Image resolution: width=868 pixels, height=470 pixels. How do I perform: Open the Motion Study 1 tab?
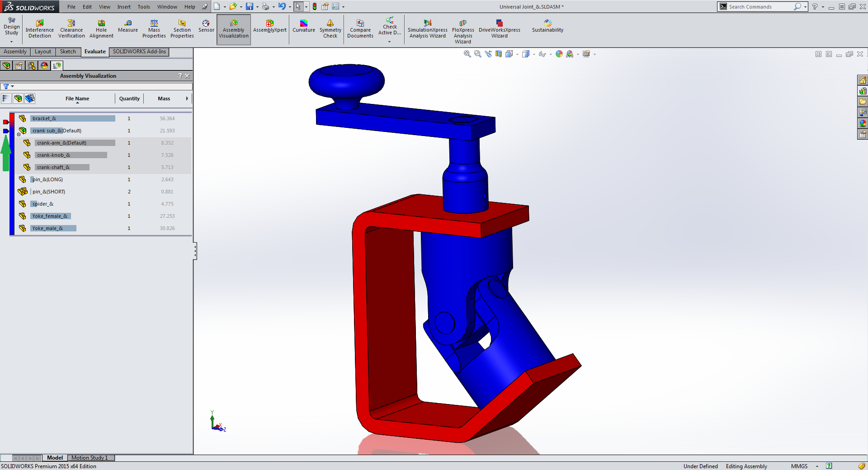[x=90, y=458]
